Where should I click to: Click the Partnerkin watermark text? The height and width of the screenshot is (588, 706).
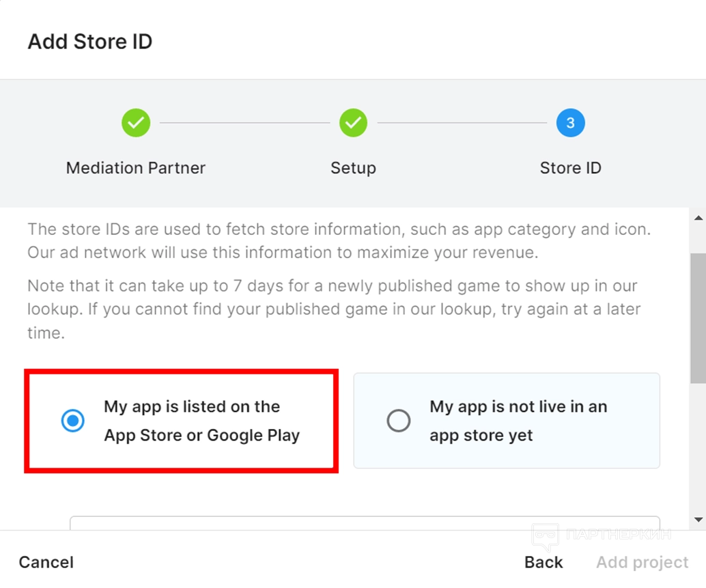coord(619,533)
